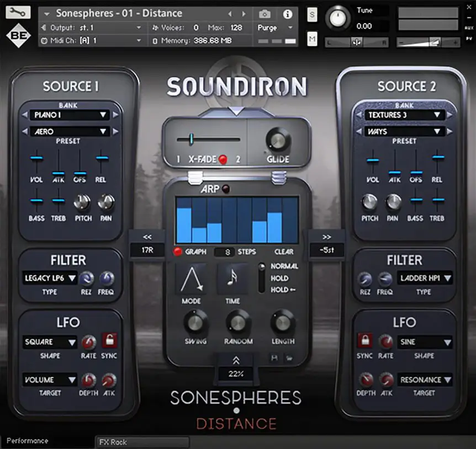
Task: Open the Output st. 1 dropdown
Action: click(93, 28)
